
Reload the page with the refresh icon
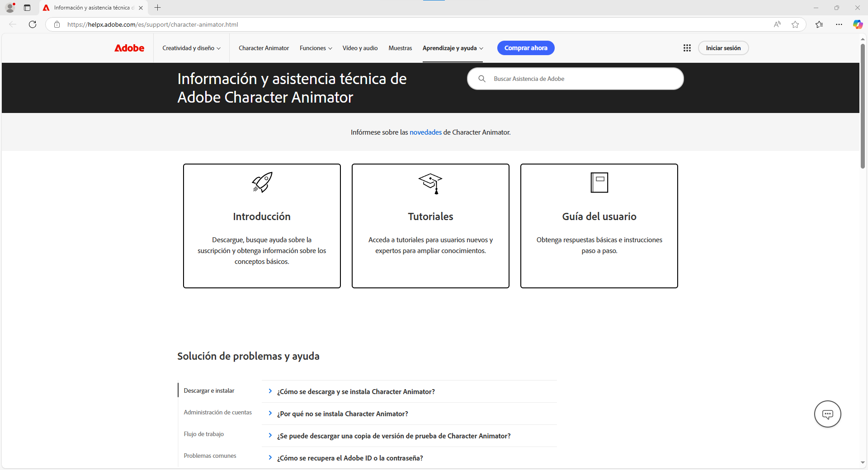33,24
